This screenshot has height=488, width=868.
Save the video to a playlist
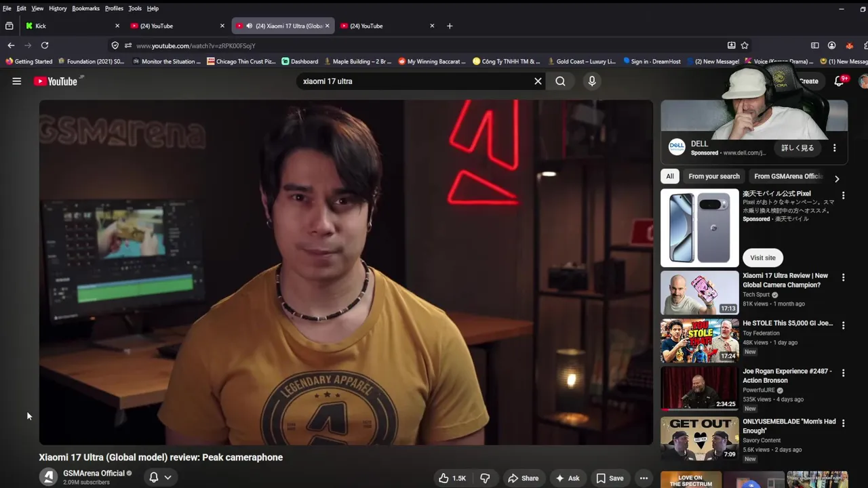[610, 478]
